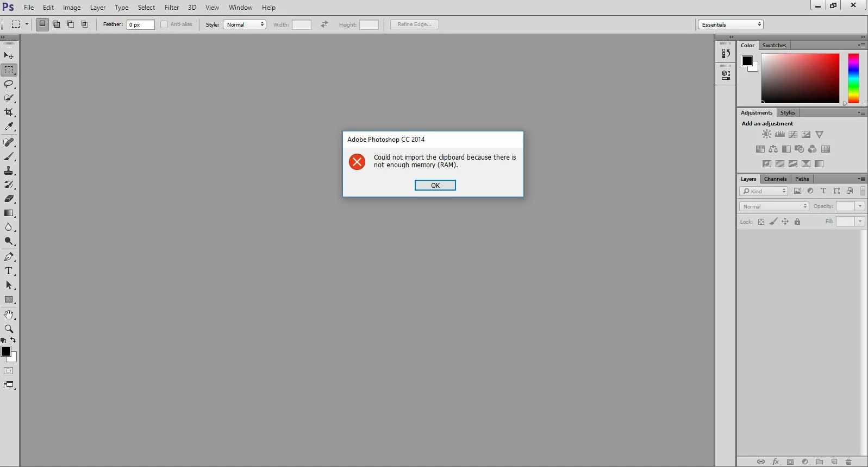Select the Path Selection tool
The height and width of the screenshot is (467, 868).
[x=9, y=285]
